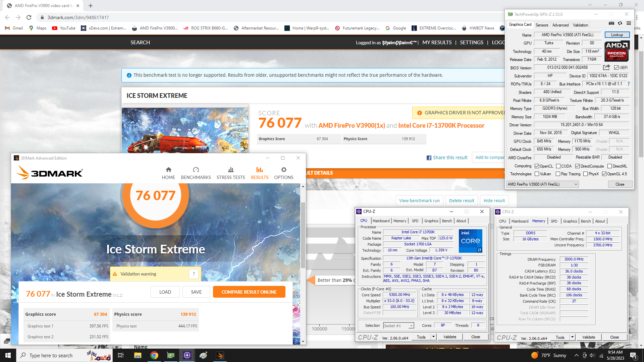Click SAVE button in 3DMark

(196, 292)
